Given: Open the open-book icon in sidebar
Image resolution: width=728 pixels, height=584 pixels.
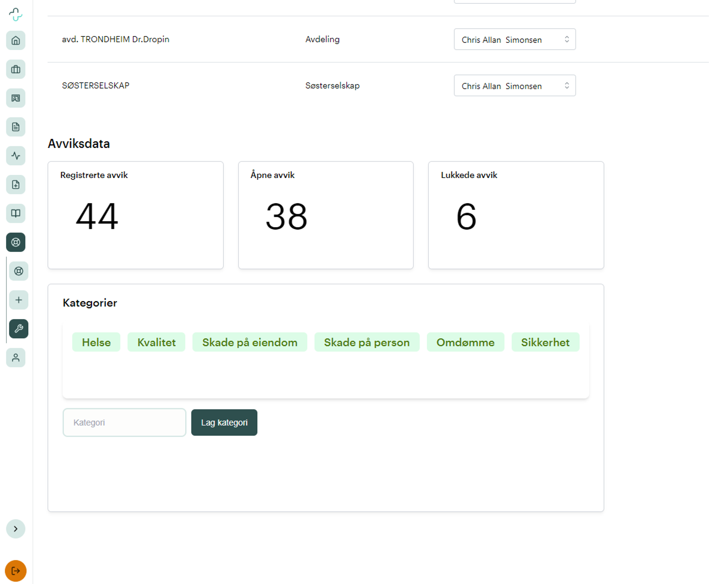Looking at the screenshot, I should pos(16,213).
